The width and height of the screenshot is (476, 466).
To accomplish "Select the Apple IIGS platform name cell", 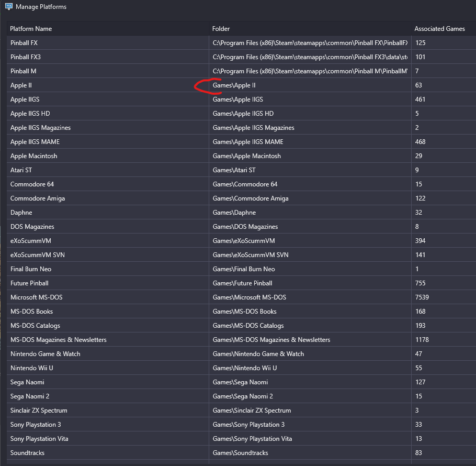I will pyautogui.click(x=108, y=99).
